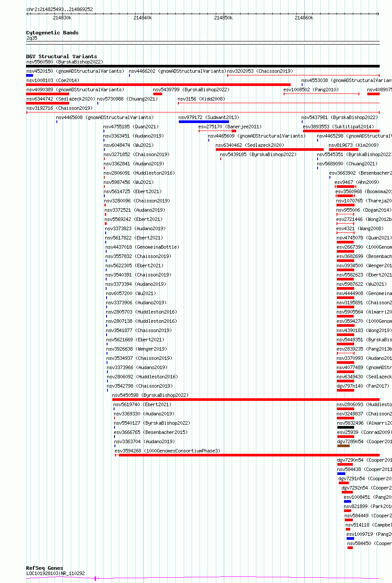Open esv275170 (Banerjee2011) variant label
The image size is (392, 583).
(x=230, y=127)
